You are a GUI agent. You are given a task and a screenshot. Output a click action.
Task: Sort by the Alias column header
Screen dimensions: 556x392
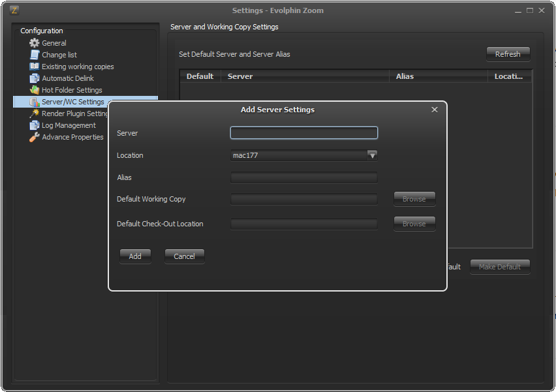(x=439, y=76)
